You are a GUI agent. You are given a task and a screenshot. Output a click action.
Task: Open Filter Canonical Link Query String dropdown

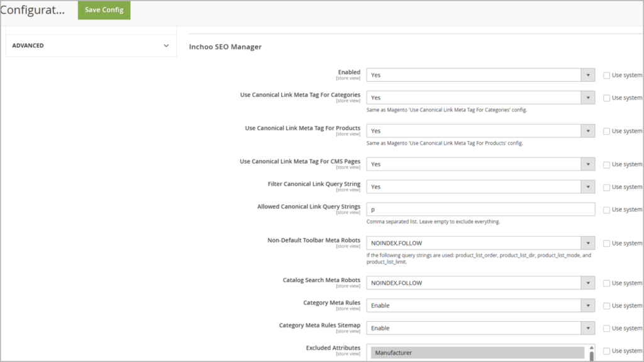(480, 187)
